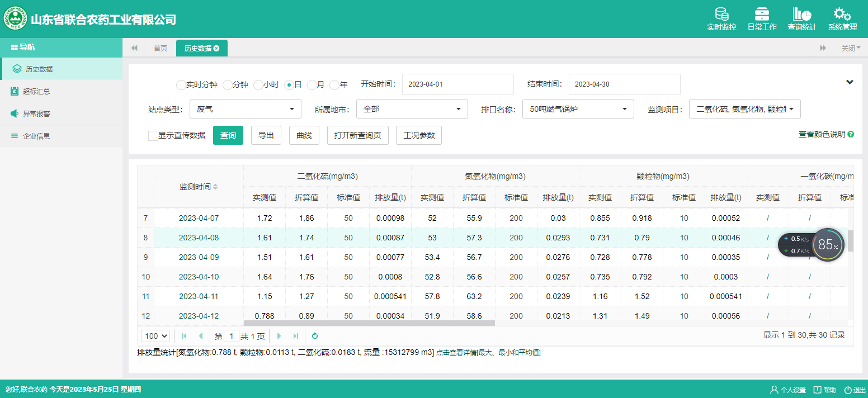Click the 开始时间 date field 2023-04-01
Screen dimensions: 868x398
point(458,84)
